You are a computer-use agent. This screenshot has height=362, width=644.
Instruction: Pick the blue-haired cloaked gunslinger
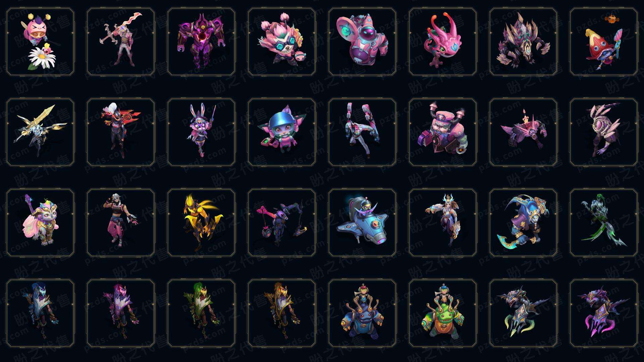[40, 313]
